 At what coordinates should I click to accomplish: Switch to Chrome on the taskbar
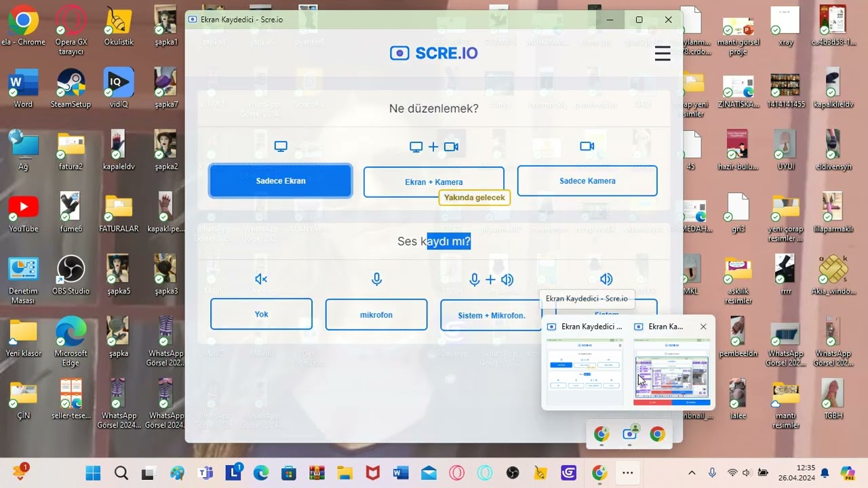pyautogui.click(x=599, y=473)
